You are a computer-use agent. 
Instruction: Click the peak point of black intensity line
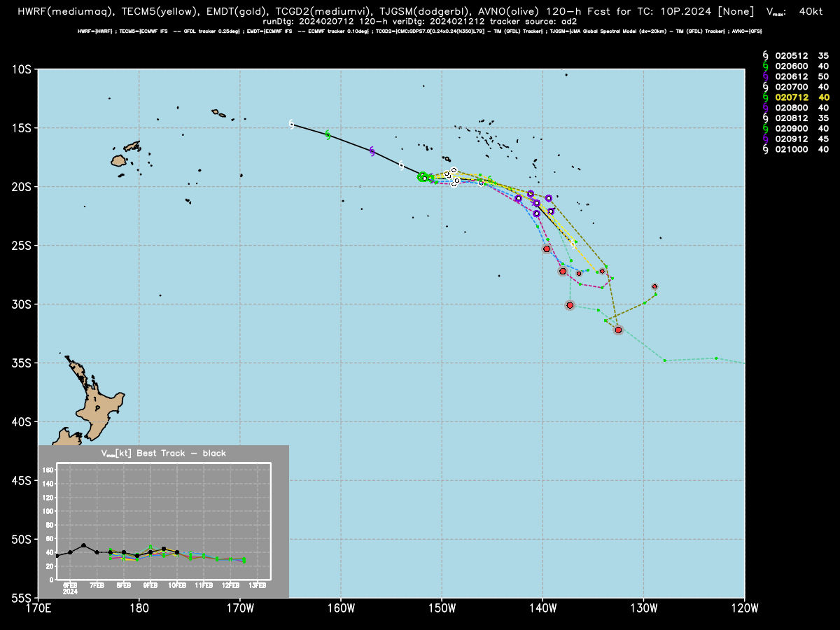(x=83, y=545)
